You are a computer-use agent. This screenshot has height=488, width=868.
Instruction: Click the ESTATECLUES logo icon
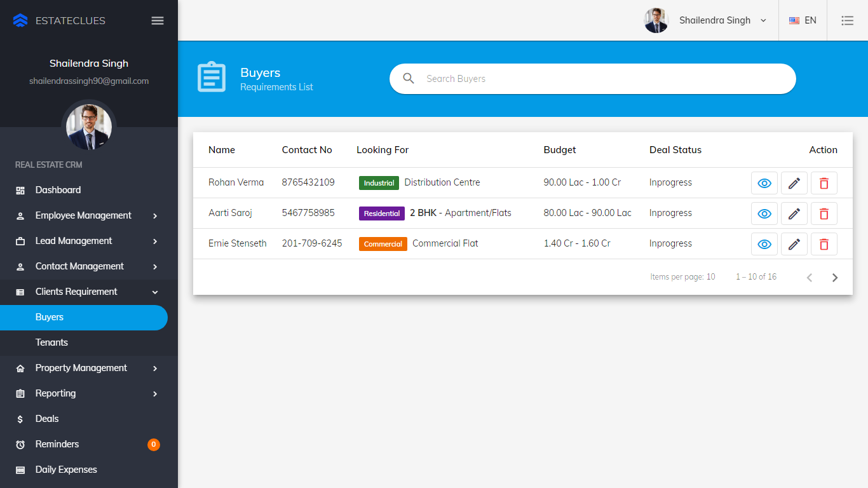point(20,20)
